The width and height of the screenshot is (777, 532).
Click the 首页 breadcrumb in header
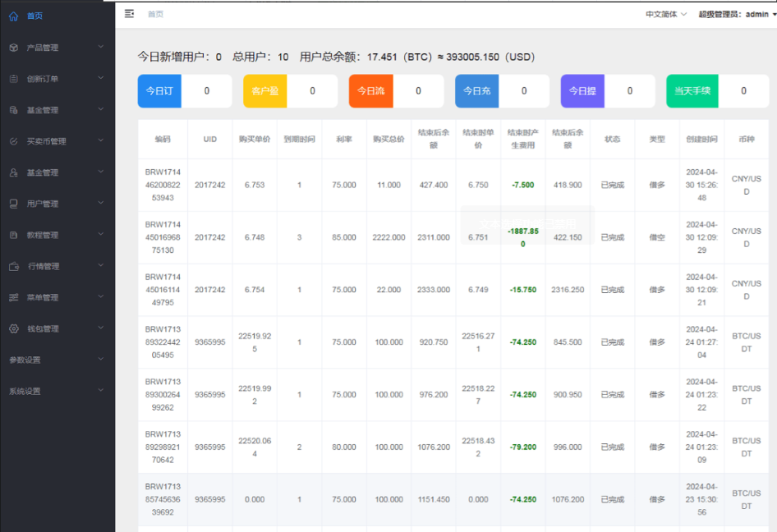(155, 14)
